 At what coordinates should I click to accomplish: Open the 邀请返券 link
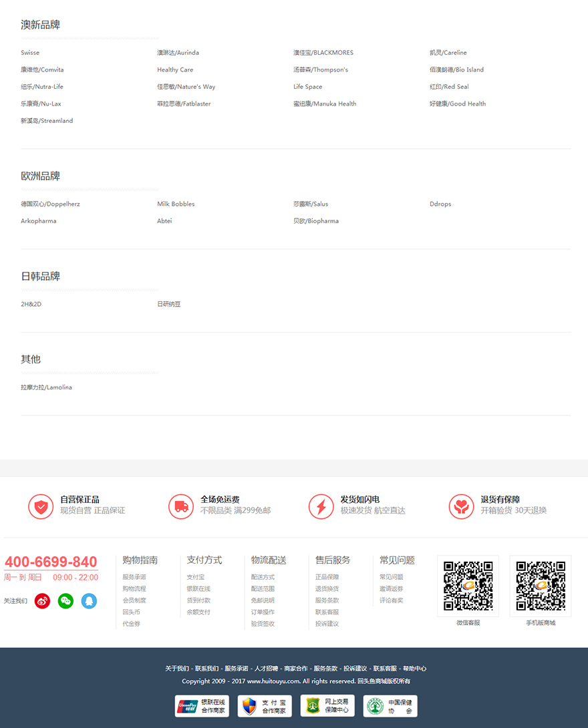click(x=391, y=588)
